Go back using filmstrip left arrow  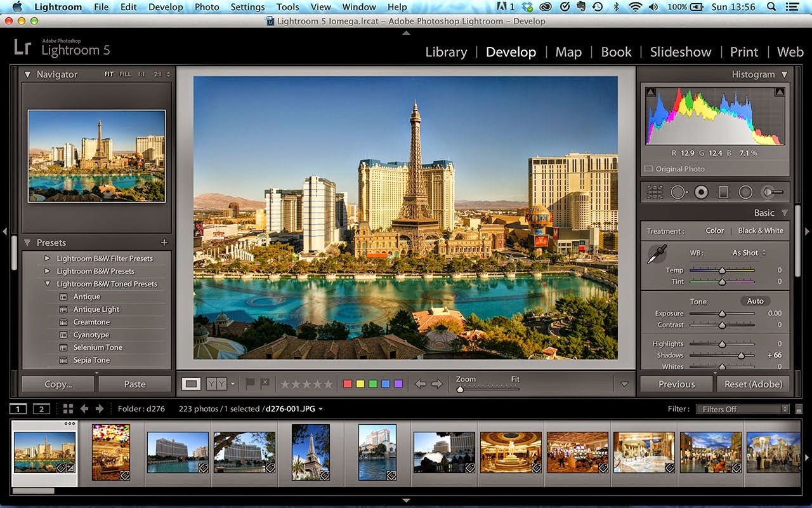click(84, 409)
